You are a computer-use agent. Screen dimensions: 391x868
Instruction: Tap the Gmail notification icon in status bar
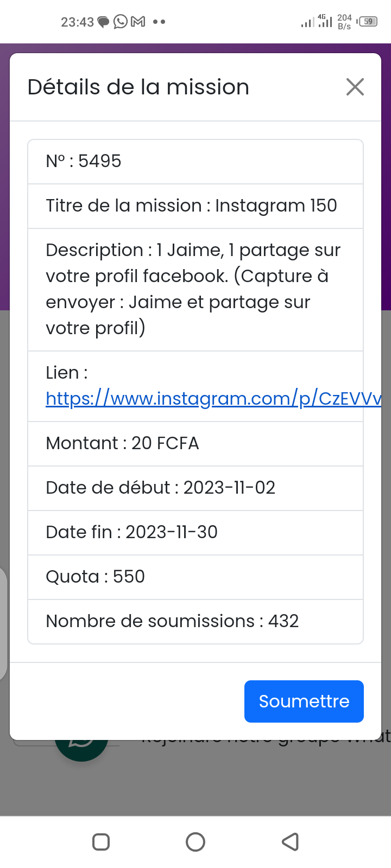point(138,22)
